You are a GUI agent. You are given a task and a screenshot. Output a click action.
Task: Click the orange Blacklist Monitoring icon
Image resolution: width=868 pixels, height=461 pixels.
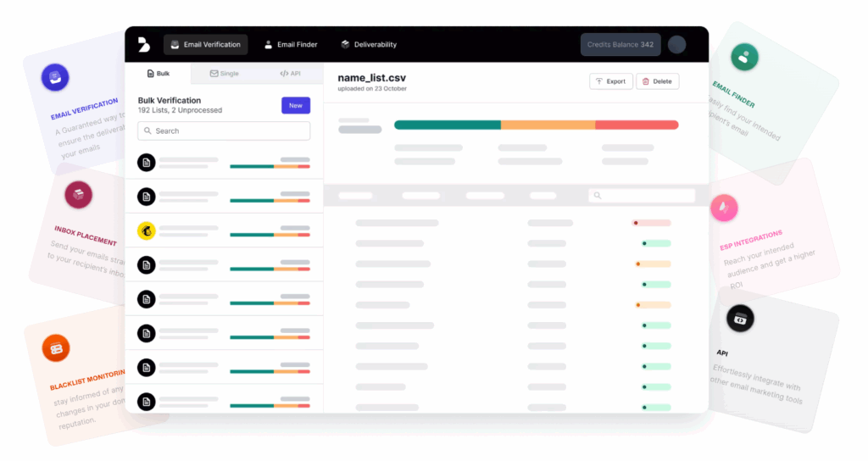[56, 347]
